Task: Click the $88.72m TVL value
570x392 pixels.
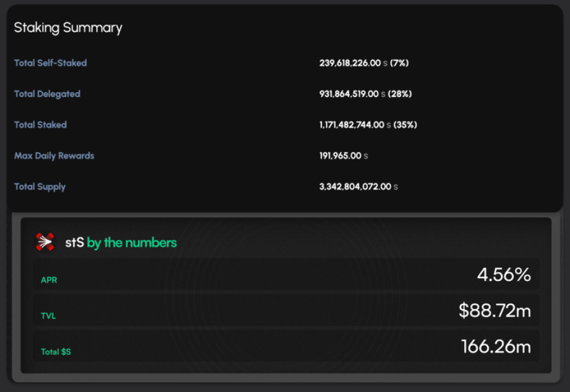Action: click(x=494, y=311)
